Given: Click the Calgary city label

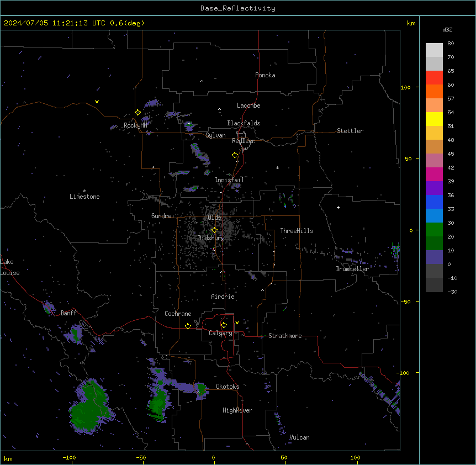Looking at the screenshot, I should point(221,333).
